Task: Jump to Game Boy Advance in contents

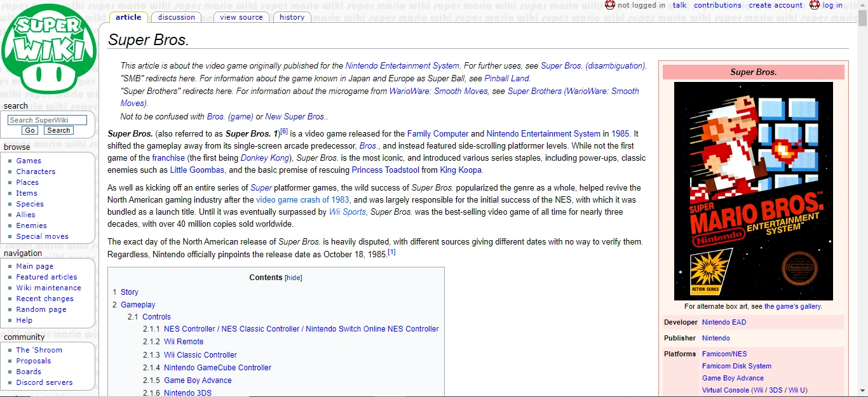Action: (198, 380)
